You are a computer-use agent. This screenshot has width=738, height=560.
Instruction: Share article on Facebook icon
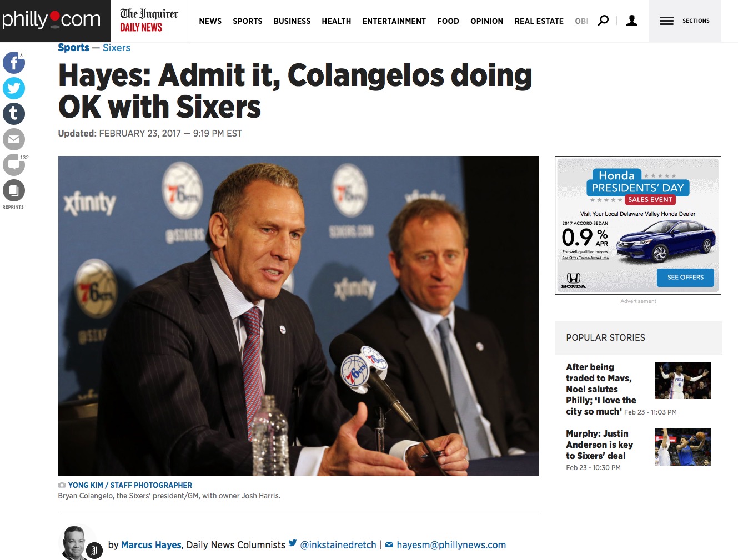[14, 63]
